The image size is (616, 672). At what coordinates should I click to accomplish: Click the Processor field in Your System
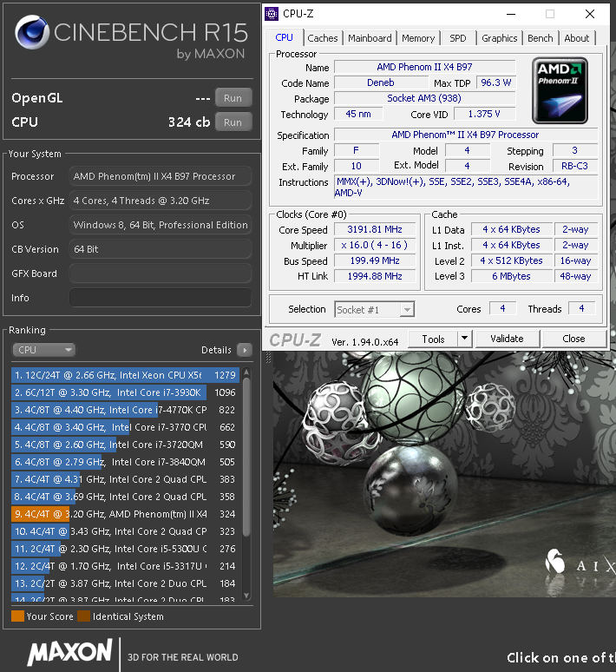(161, 176)
